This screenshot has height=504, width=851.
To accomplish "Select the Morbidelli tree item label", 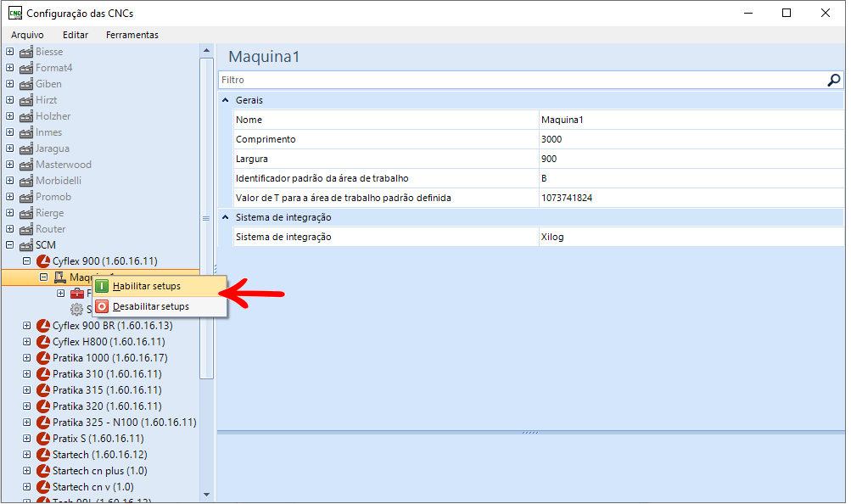I will pos(59,182).
